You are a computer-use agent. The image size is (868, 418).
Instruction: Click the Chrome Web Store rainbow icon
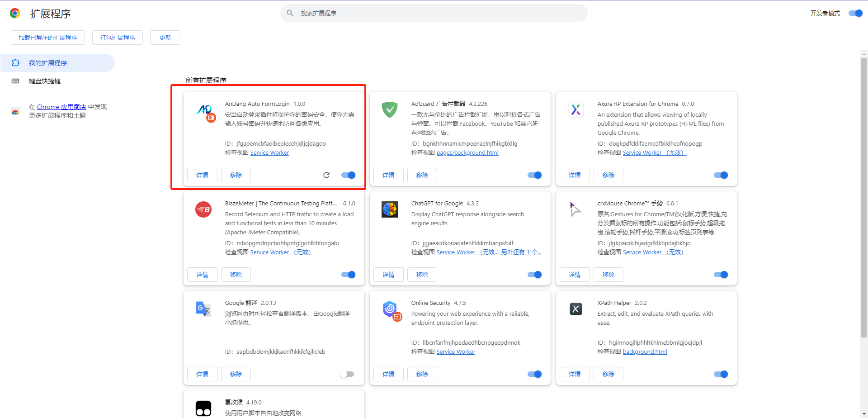15,111
